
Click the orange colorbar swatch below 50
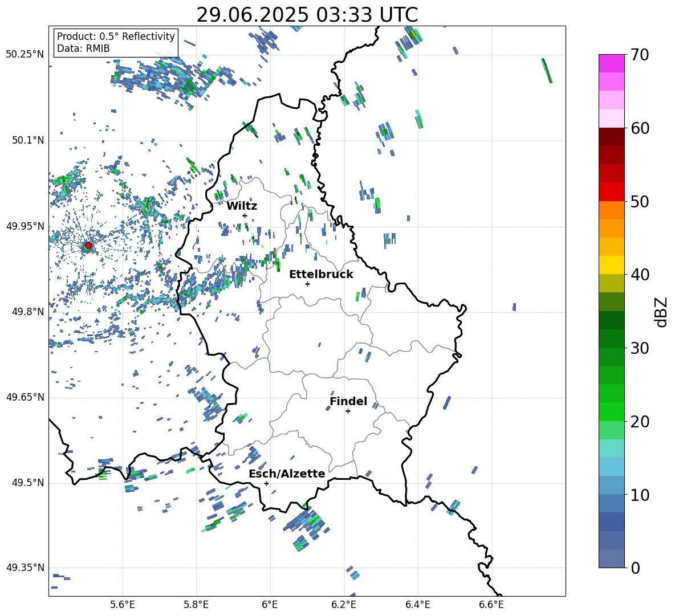(x=611, y=210)
